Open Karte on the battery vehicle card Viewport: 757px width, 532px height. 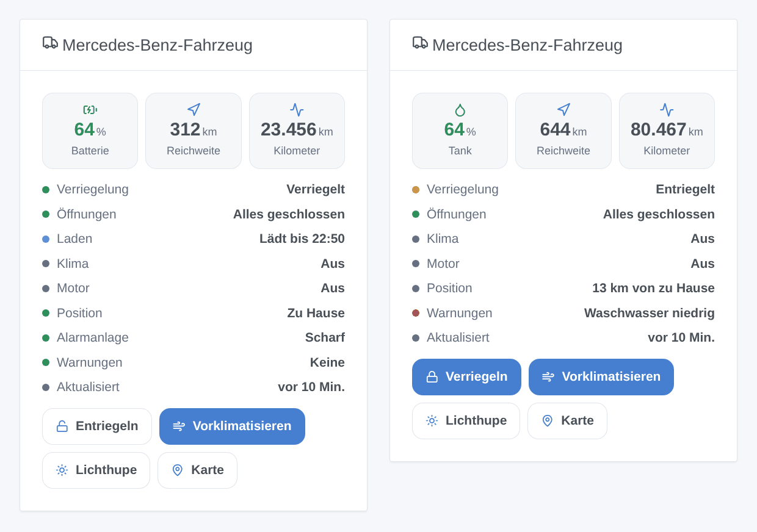point(197,470)
